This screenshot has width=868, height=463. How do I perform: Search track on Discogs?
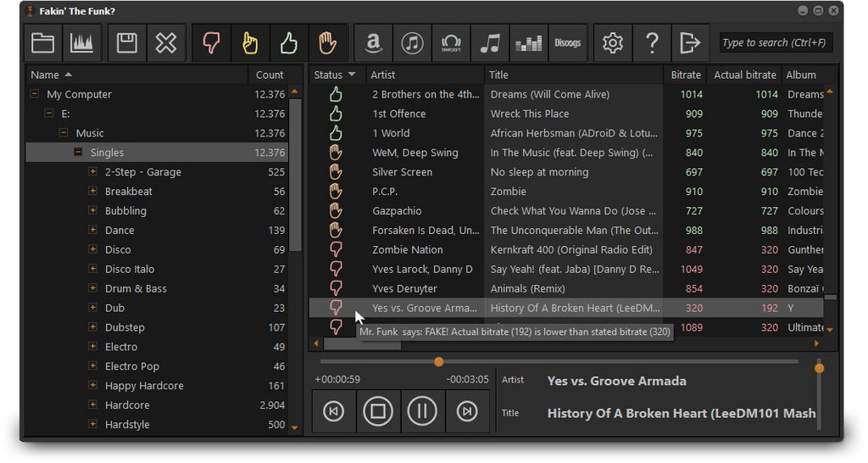[x=568, y=42]
